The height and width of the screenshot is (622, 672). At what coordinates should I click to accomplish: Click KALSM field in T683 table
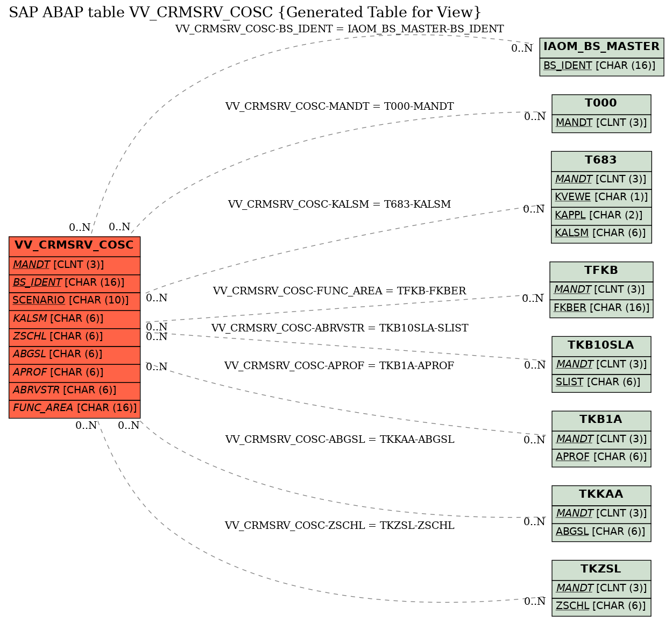(x=602, y=234)
